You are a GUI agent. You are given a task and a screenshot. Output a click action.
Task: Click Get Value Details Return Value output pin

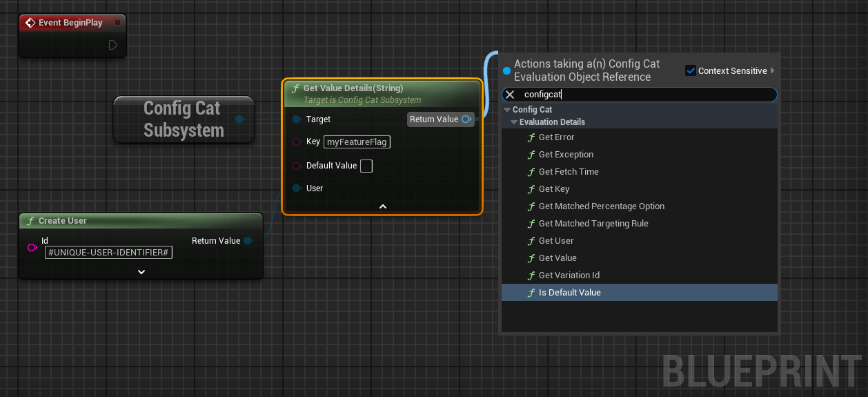click(x=466, y=119)
